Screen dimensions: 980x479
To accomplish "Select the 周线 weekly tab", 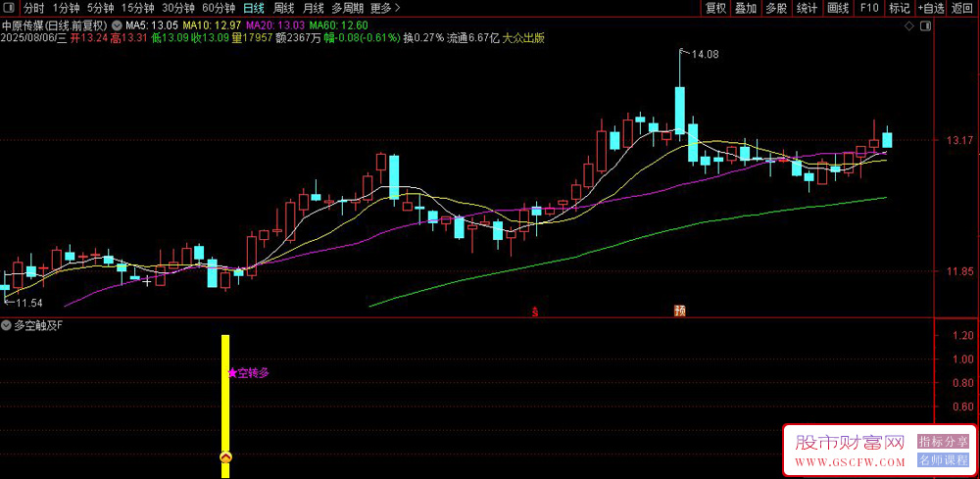I will click(x=284, y=8).
